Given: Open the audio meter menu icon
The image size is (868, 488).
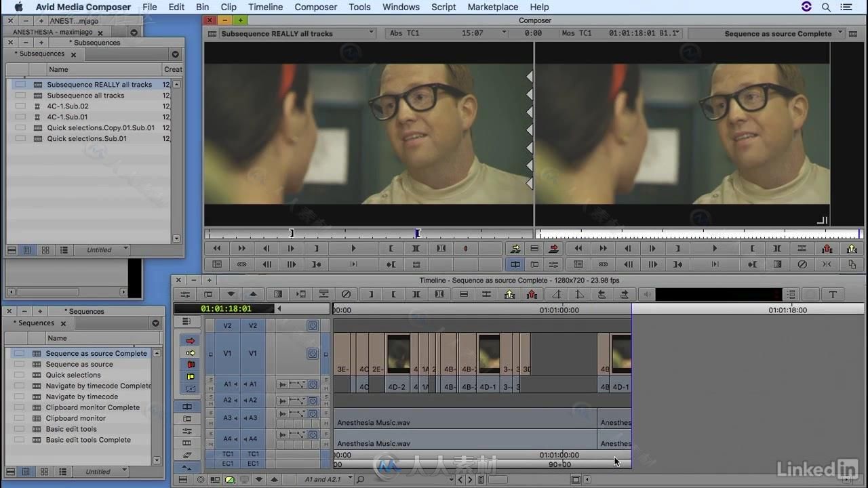Looking at the screenshot, I should [x=791, y=294].
